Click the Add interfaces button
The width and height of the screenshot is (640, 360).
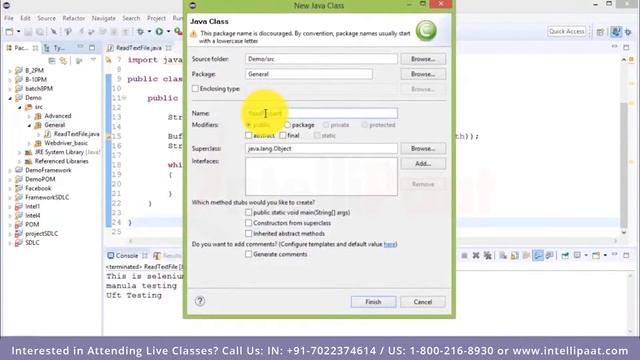pyautogui.click(x=423, y=164)
